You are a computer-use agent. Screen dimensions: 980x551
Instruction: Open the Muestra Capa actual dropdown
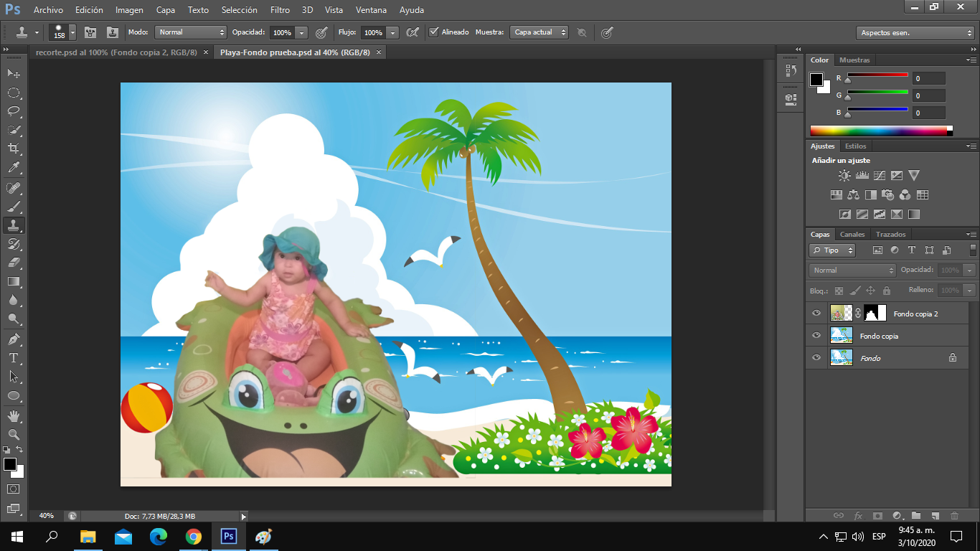(x=539, y=32)
